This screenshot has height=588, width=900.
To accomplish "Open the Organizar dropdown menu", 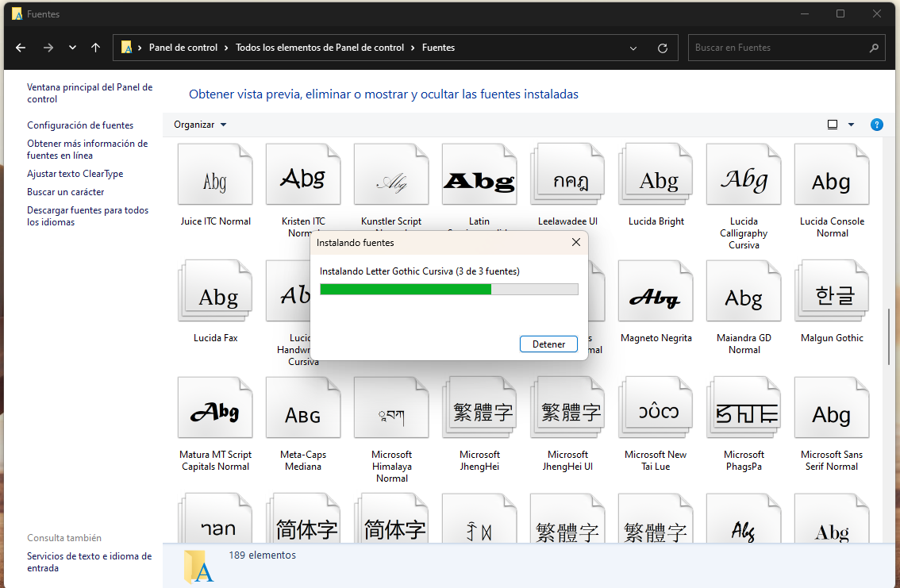I will click(x=200, y=125).
